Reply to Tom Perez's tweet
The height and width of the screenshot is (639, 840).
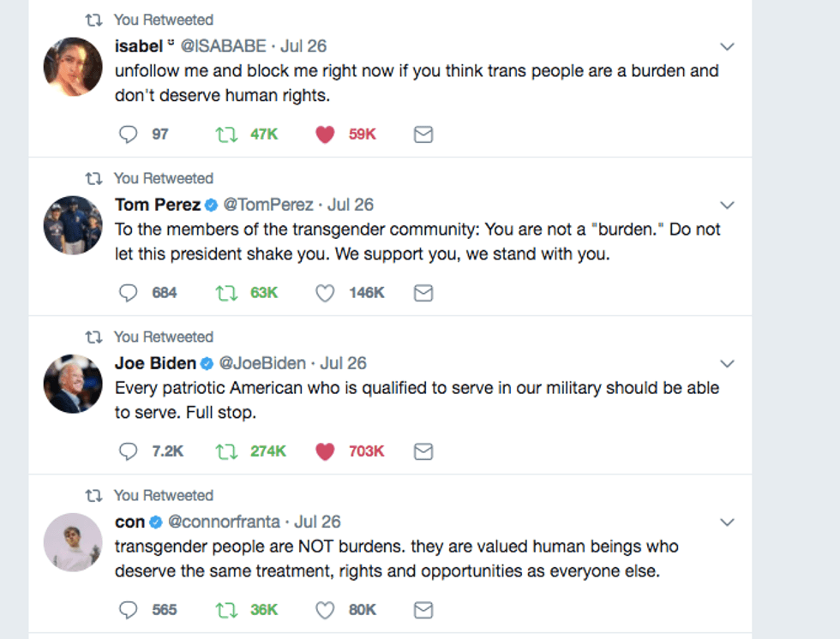click(x=129, y=293)
